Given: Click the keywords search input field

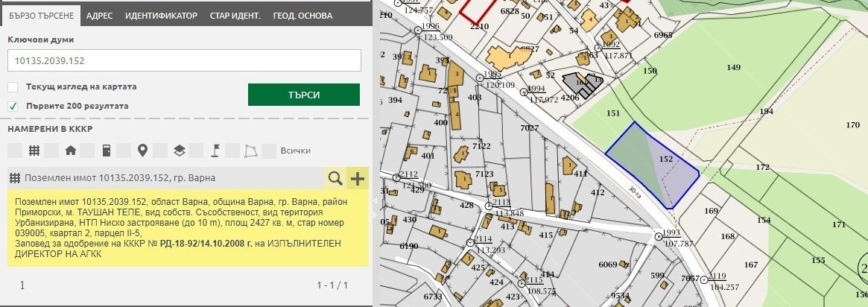Looking at the screenshot, I should (x=183, y=60).
